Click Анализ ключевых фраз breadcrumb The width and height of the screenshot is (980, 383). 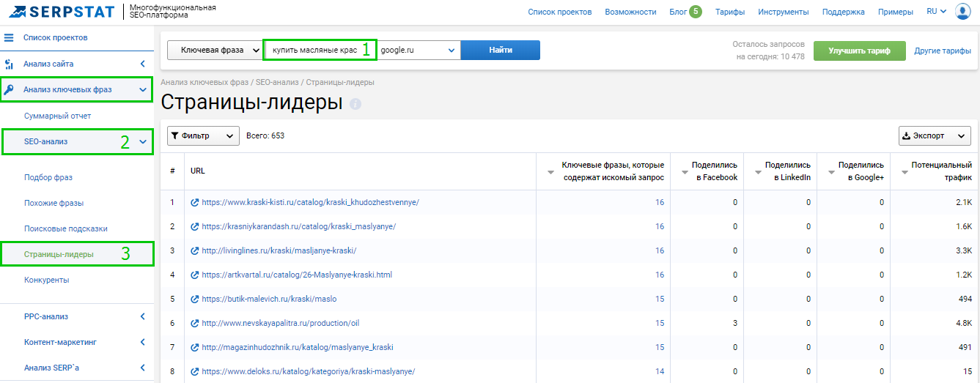click(x=205, y=83)
